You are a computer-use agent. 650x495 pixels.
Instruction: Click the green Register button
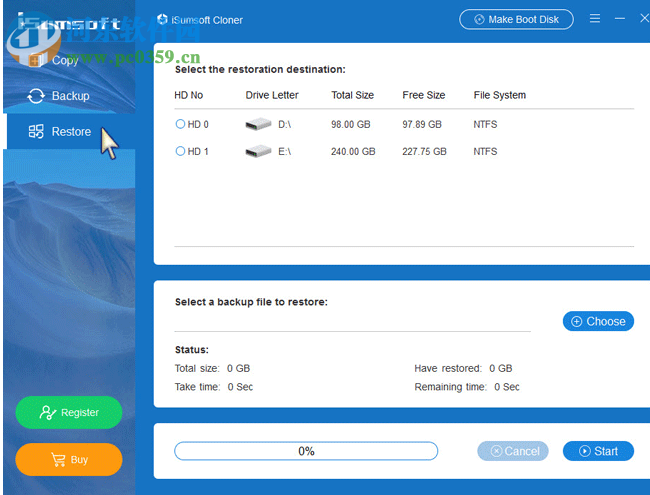(69, 412)
